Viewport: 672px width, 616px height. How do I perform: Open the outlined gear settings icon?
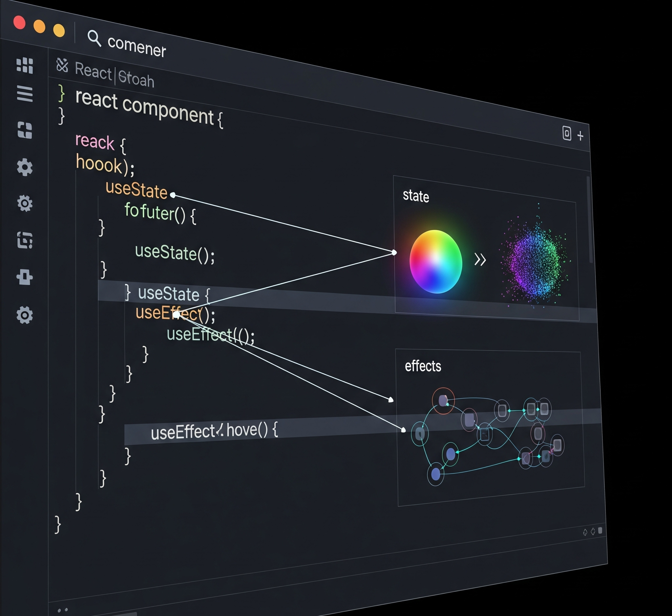[25, 203]
